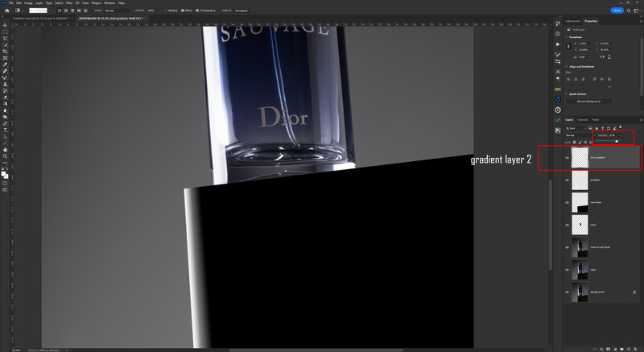Screen dimensions: 644x352
Task: Hide the 2nd gradient layer
Action: point(568,158)
